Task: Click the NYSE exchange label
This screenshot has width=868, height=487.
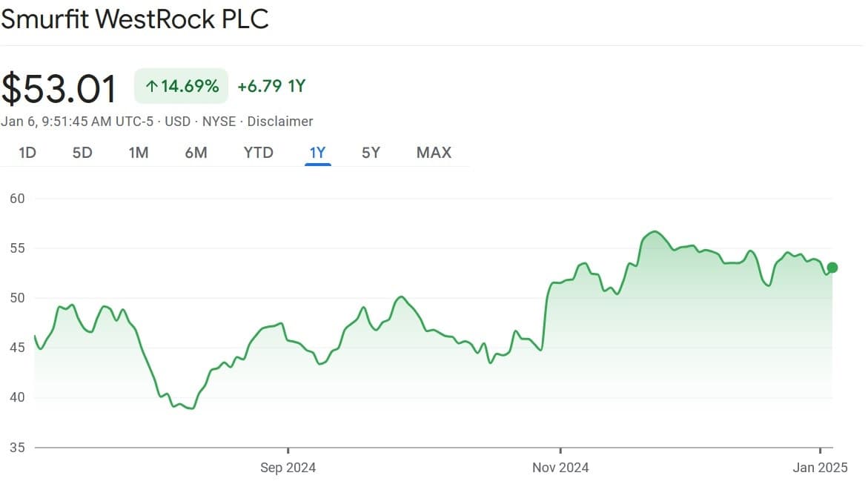Action: click(x=218, y=121)
